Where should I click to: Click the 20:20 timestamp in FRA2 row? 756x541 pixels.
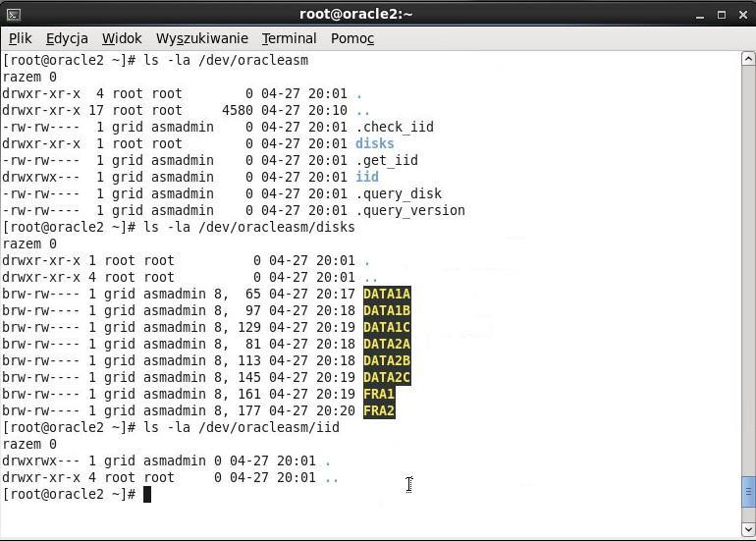(x=336, y=410)
